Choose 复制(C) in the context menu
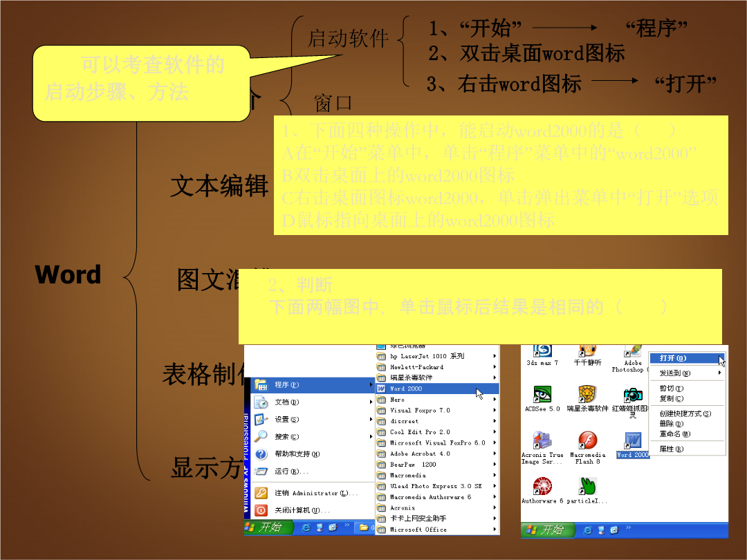The width and height of the screenshot is (747, 560). (x=687, y=399)
